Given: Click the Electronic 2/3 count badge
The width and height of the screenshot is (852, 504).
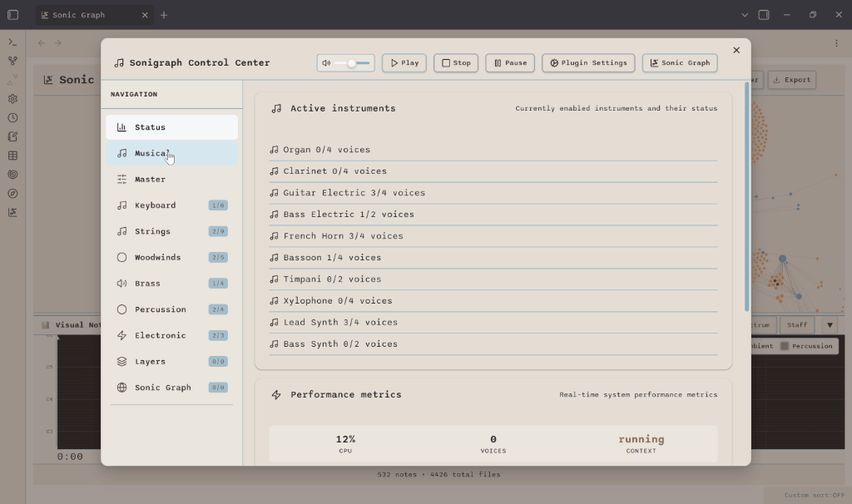Looking at the screenshot, I should coord(218,336).
